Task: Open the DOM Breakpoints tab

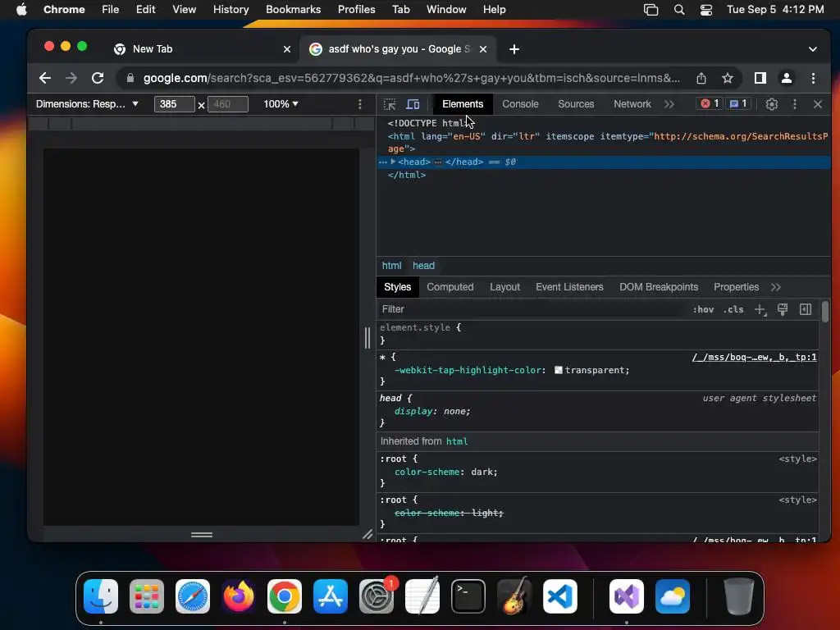Action: 659,287
